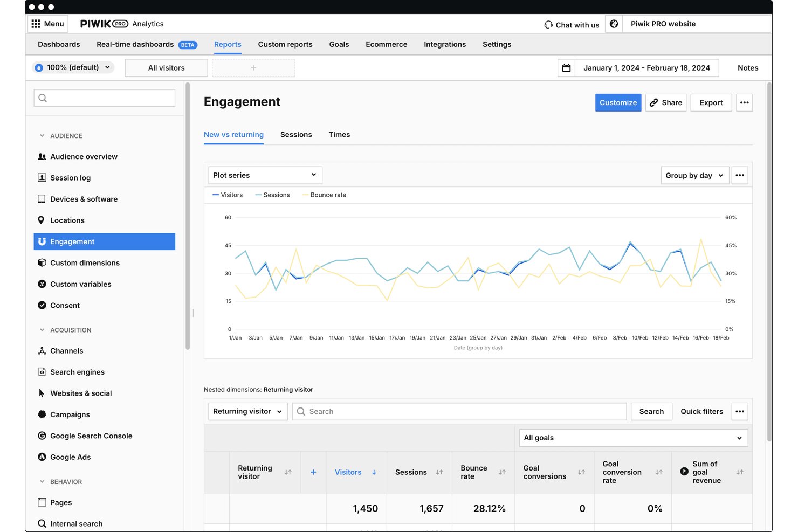Viewport: 798px width, 532px height.
Task: Toggle the Bounce rate series in legend
Action: pos(324,195)
